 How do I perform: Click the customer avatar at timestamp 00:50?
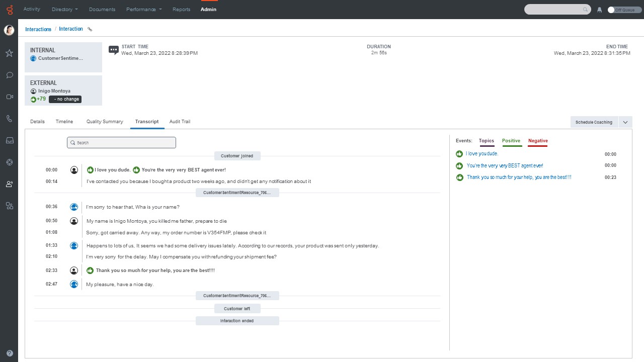coord(74,221)
